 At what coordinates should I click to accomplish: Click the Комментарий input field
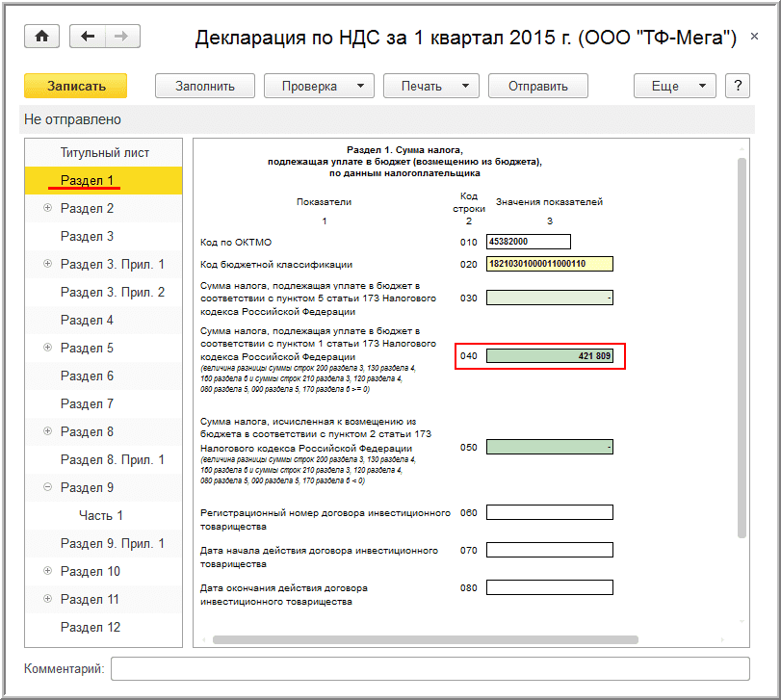(430, 668)
